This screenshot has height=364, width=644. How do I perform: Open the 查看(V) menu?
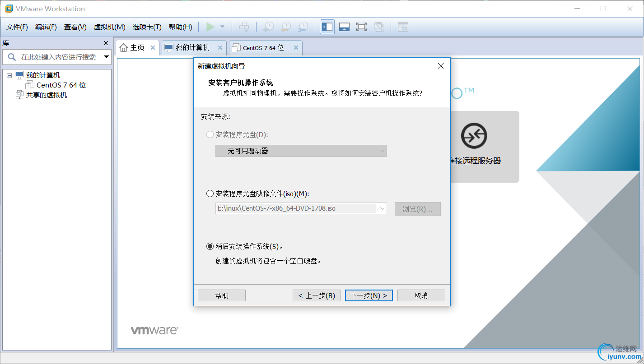(75, 27)
